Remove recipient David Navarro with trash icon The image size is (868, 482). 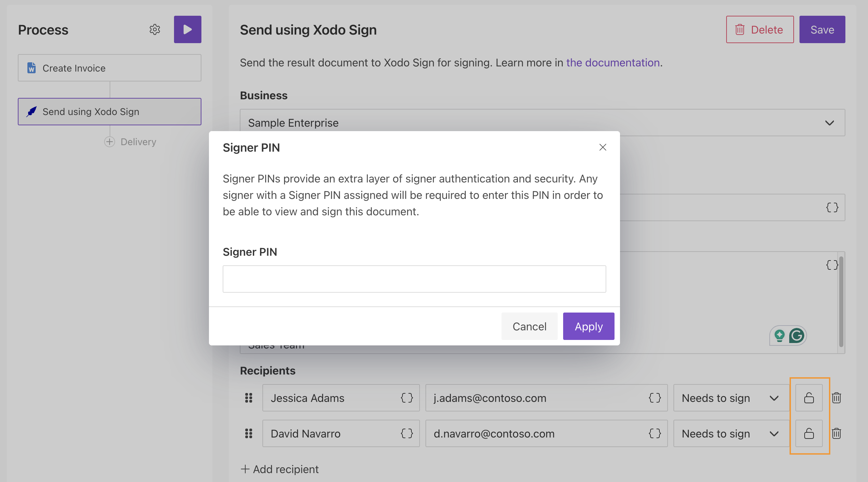coord(836,433)
